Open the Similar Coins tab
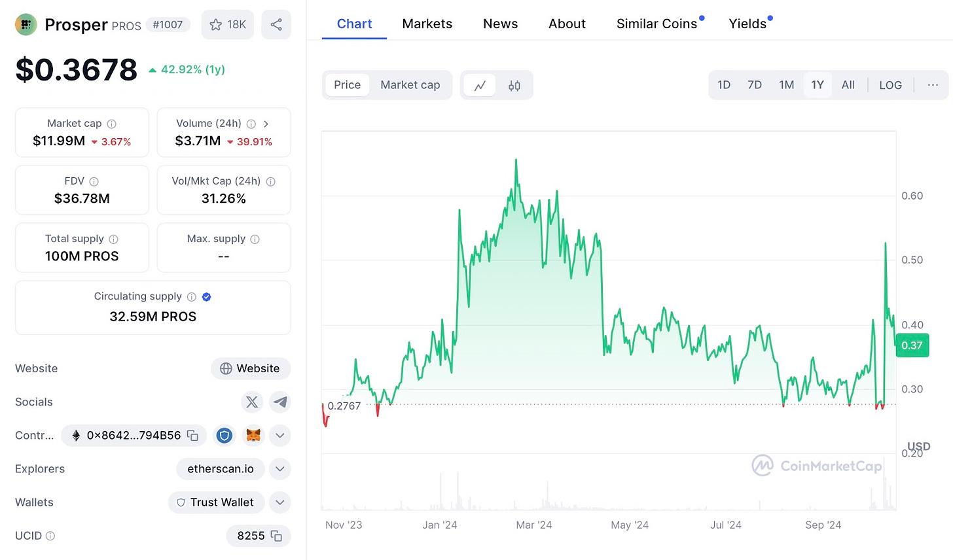 click(657, 24)
